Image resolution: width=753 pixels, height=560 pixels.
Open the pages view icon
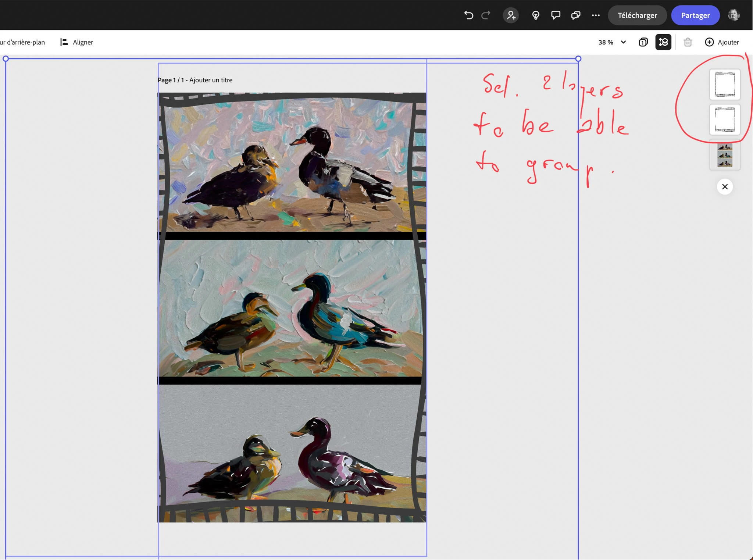(x=643, y=42)
